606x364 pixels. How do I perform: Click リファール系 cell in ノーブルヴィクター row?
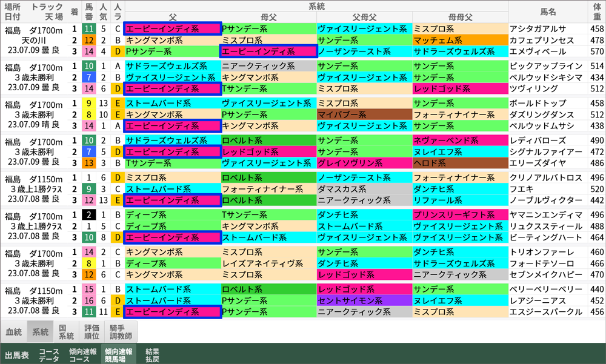tap(461, 200)
